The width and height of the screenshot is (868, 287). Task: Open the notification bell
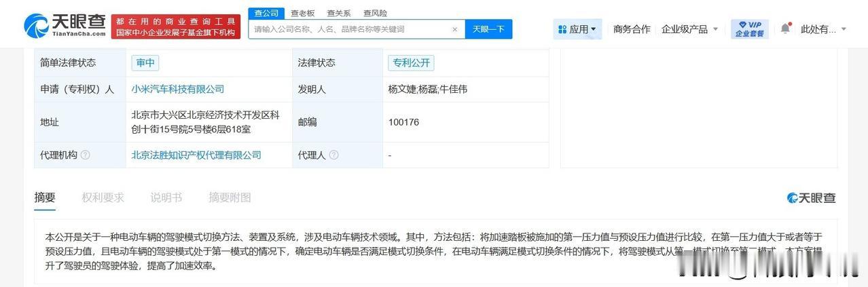785,28
